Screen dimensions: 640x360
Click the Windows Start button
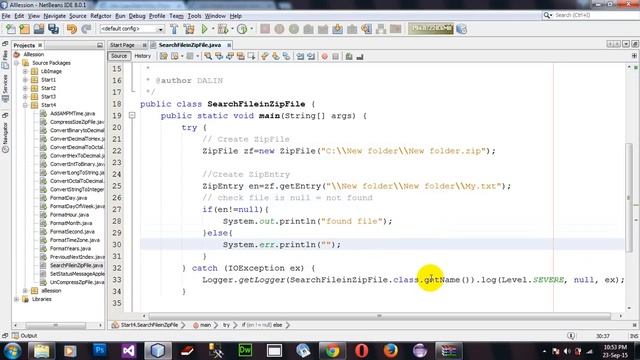tap(12, 351)
